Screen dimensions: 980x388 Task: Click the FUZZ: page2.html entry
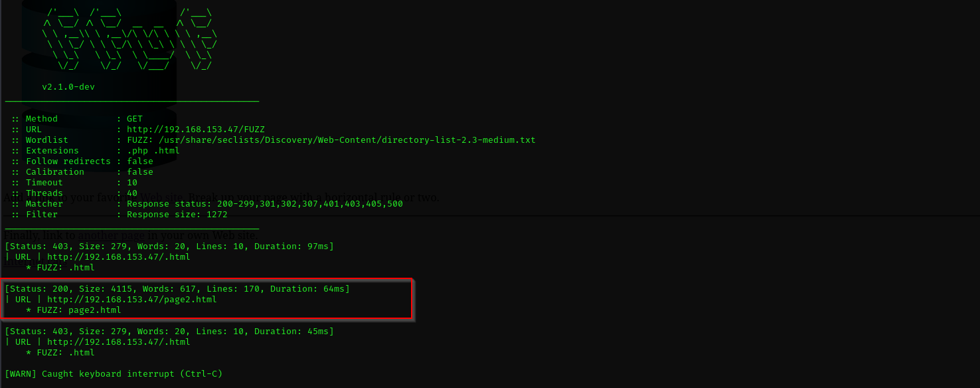coord(74,310)
